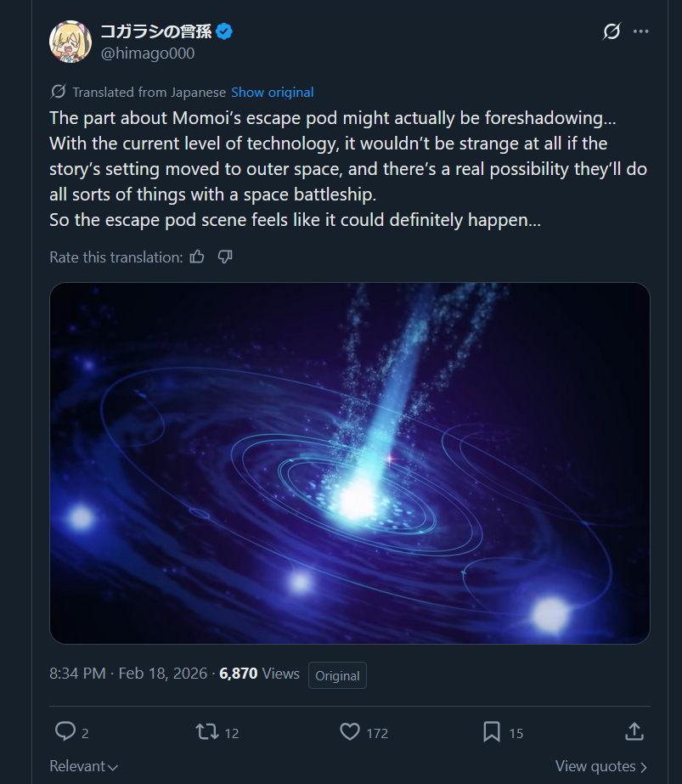Open the three-dot more options menu
682x784 pixels.
(x=640, y=31)
